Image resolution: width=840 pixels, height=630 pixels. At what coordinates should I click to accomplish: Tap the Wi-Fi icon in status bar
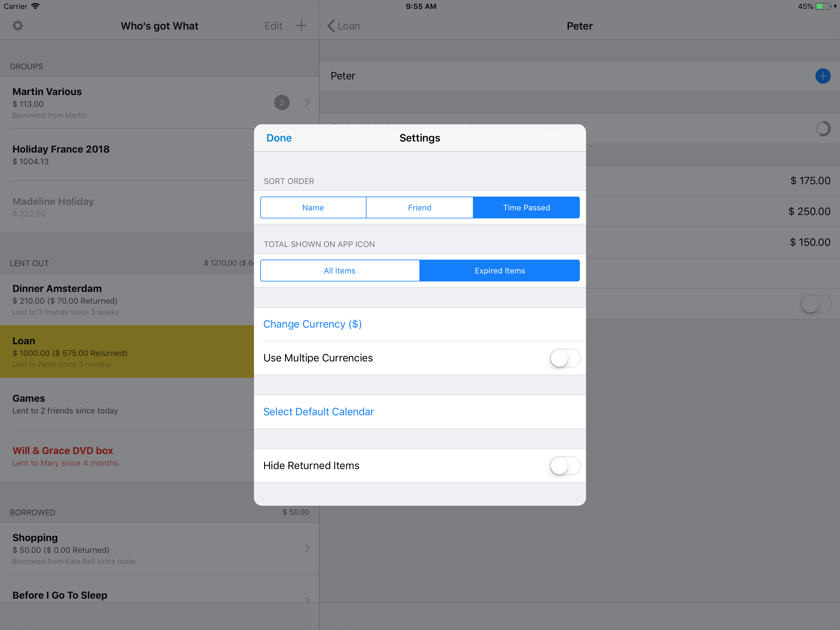pyautogui.click(x=35, y=6)
